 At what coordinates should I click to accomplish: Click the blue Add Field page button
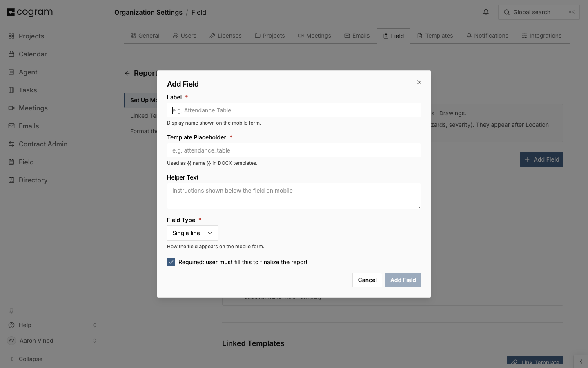tap(541, 159)
